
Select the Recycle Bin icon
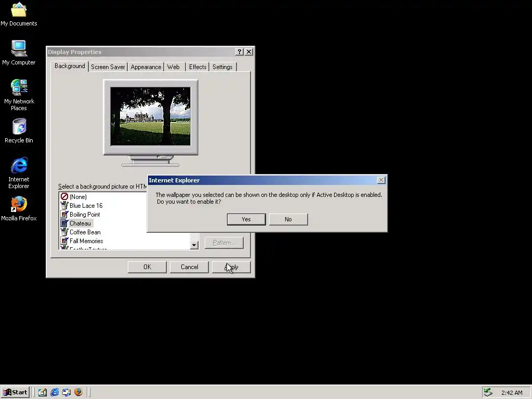coord(19,130)
